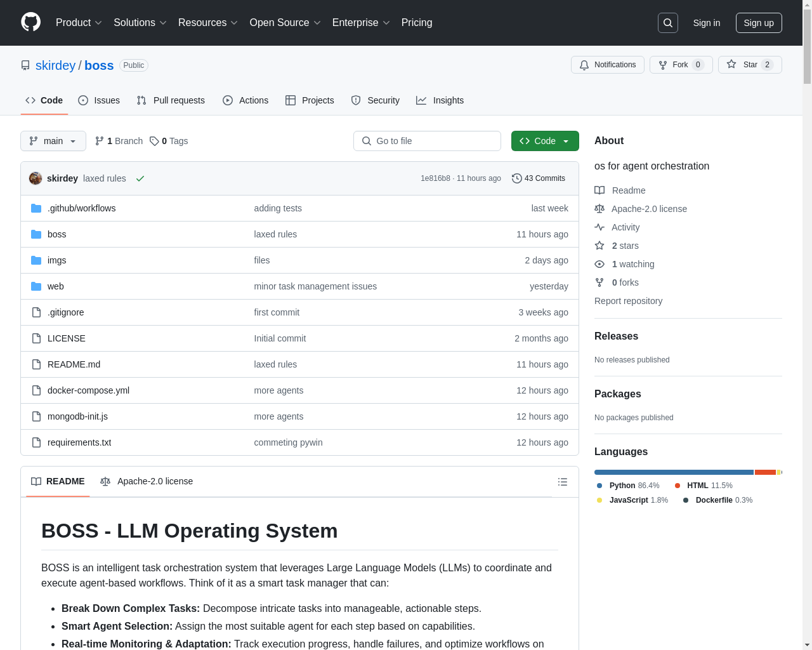Open the skirdey owner link
This screenshot has width=812, height=650.
(x=55, y=65)
